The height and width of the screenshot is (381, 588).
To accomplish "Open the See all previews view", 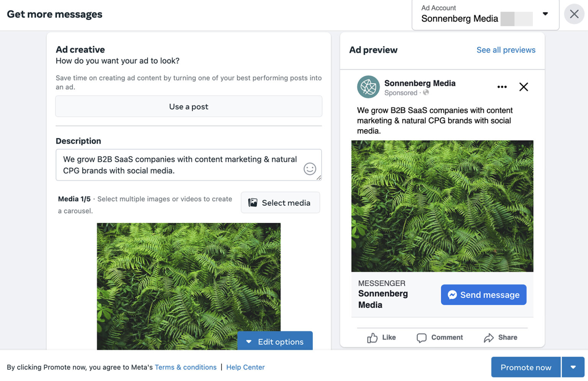I will coord(506,50).
